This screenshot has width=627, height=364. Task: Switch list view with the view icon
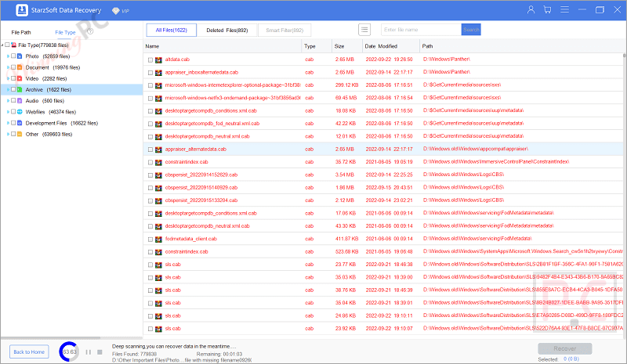click(364, 30)
